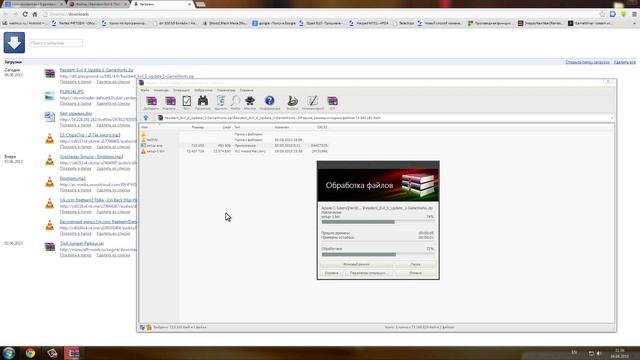
Task: Click Удалить из списка under P1280245.JPG
Action: 113,104
